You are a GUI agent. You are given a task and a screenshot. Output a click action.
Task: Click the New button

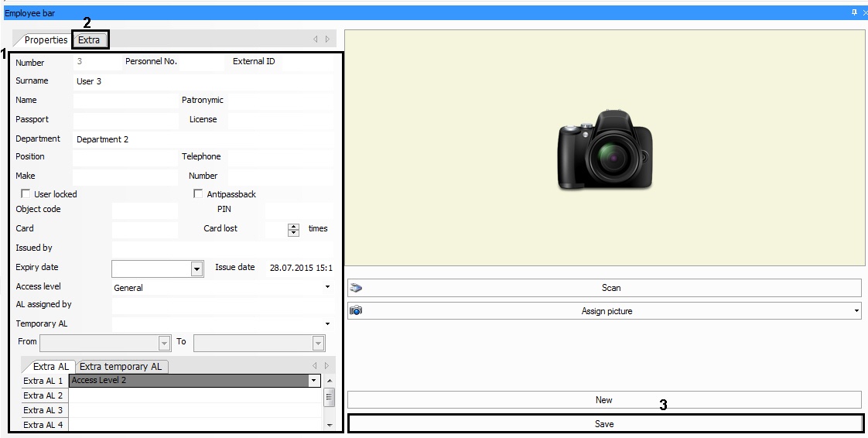[x=604, y=400]
